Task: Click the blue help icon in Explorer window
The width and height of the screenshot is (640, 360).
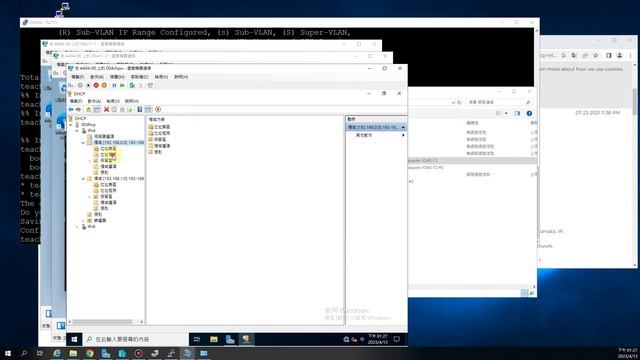Action: click(529, 113)
